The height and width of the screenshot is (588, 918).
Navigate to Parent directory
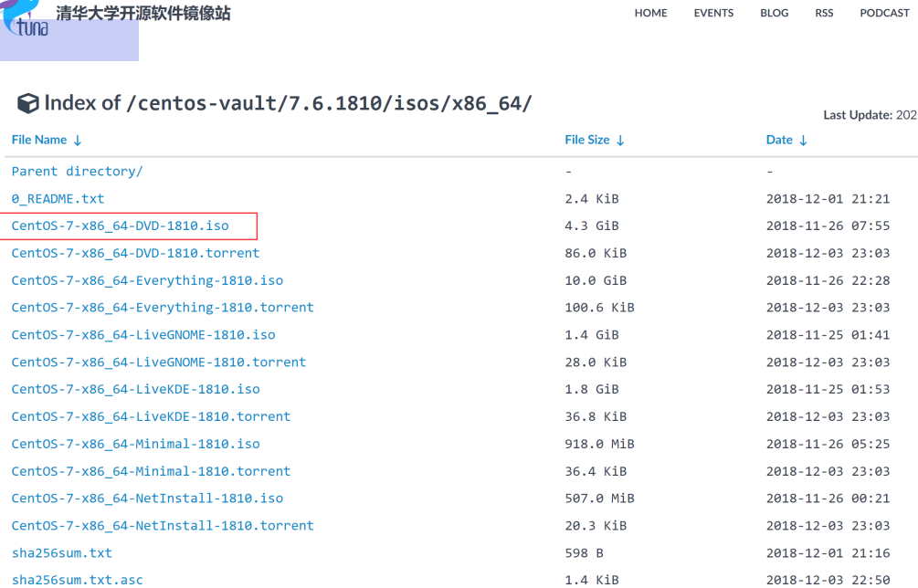click(x=75, y=171)
